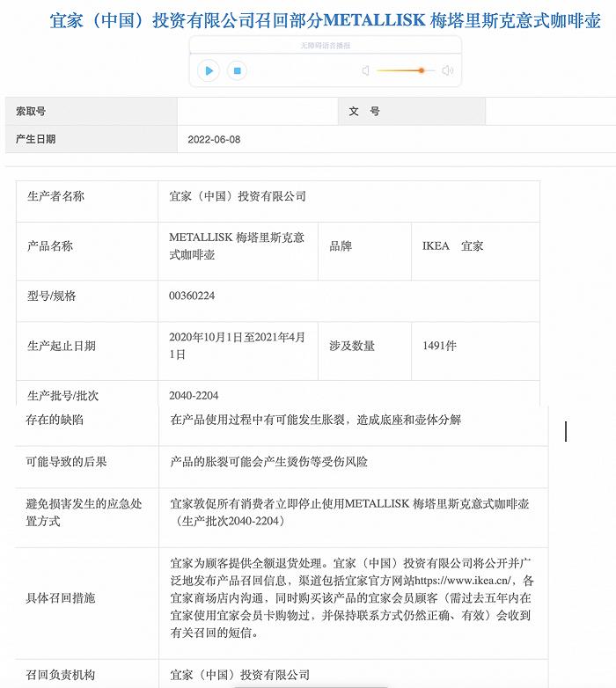This screenshot has width=616, height=688.
Task: Click the page title about METALLISK recall
Action: click(x=325, y=20)
